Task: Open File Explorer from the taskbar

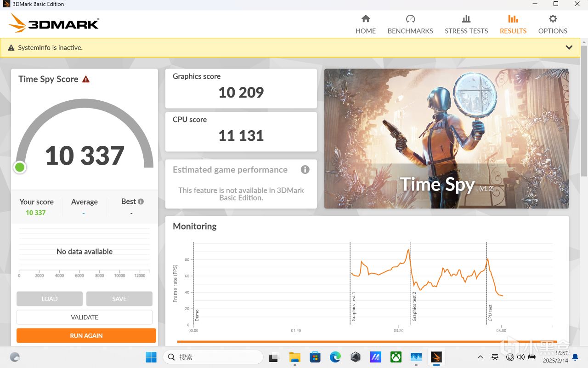Action: [x=294, y=357]
